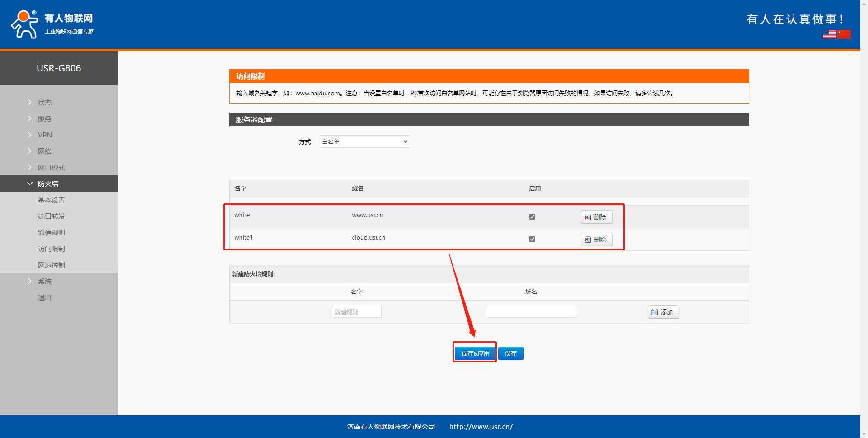Screen dimensions: 868x438
Task: Click the new rule 域名 input field
Action: click(x=531, y=312)
